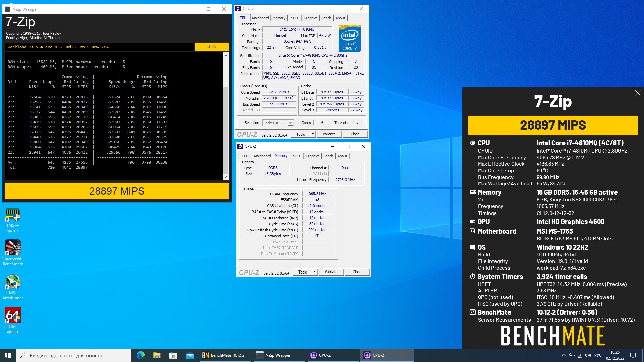Image resolution: width=644 pixels, height=362 pixels.
Task: Click Validate in lower CPU-Z
Action: coord(331,272)
